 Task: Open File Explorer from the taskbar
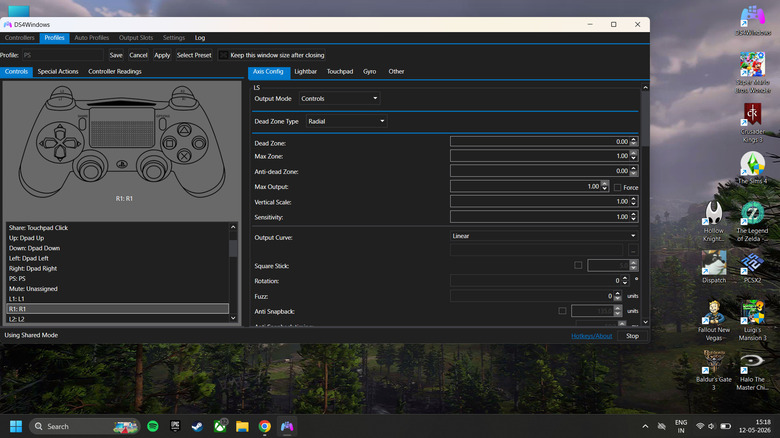pyautogui.click(x=242, y=427)
